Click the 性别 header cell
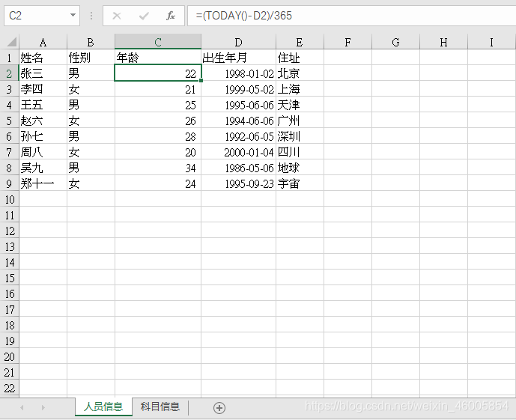The height and width of the screenshot is (420, 516). 91,58
